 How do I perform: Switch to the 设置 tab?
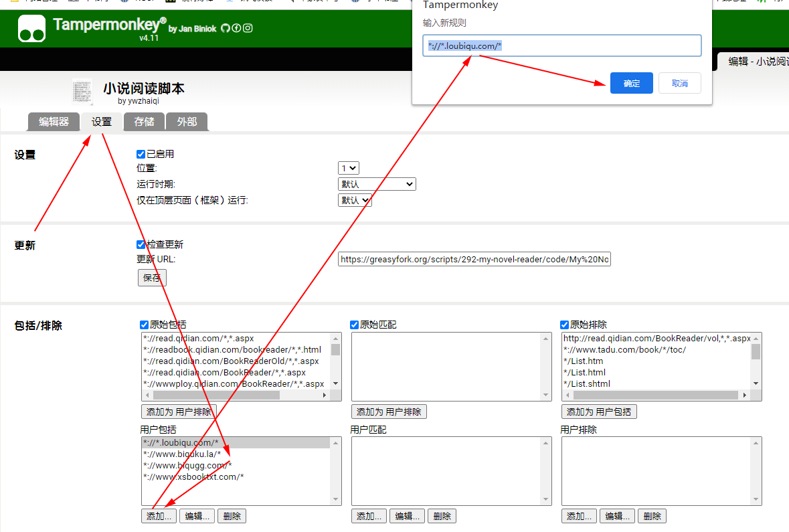[x=102, y=122]
